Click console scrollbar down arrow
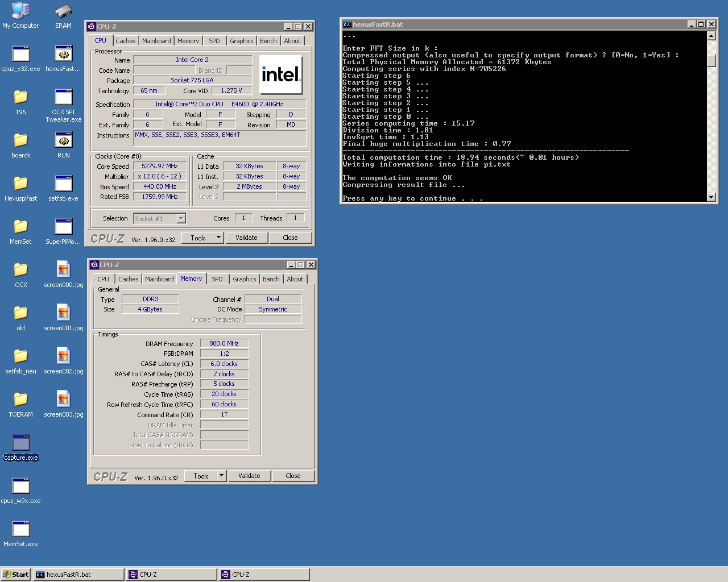The image size is (728, 582). click(711, 197)
